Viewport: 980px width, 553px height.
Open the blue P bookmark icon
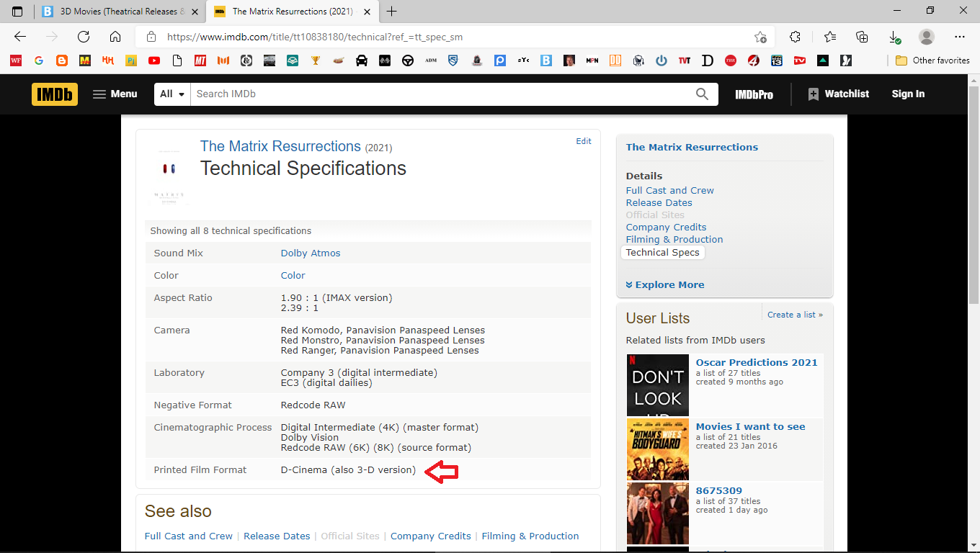500,60
